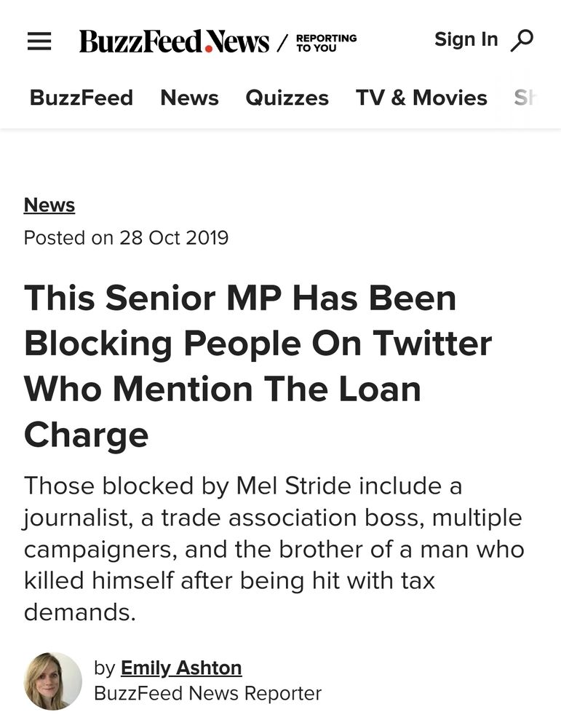Click the word 'demands.' ending the summary
The height and width of the screenshot is (728, 561).
(x=80, y=612)
